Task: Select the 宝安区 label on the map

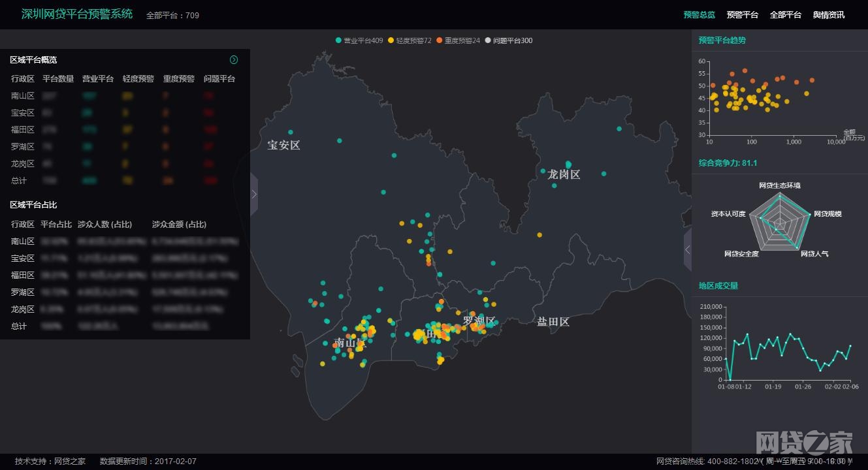Action: click(283, 145)
